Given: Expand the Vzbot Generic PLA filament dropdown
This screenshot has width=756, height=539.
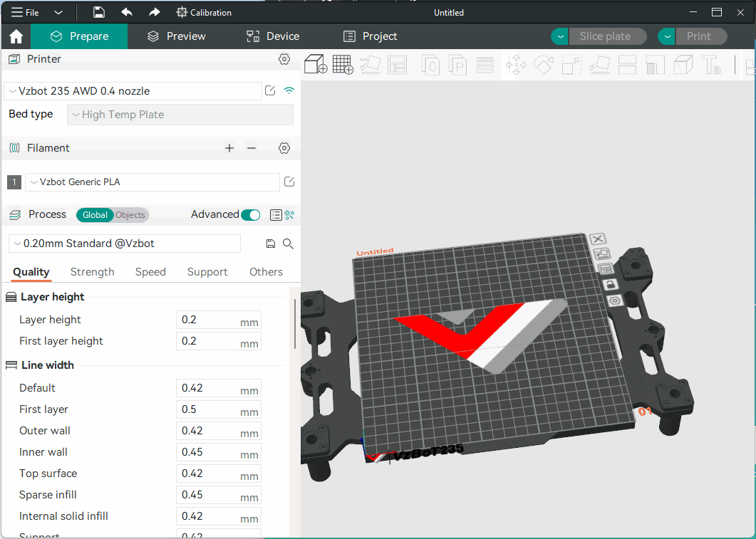Looking at the screenshot, I should click(x=152, y=182).
